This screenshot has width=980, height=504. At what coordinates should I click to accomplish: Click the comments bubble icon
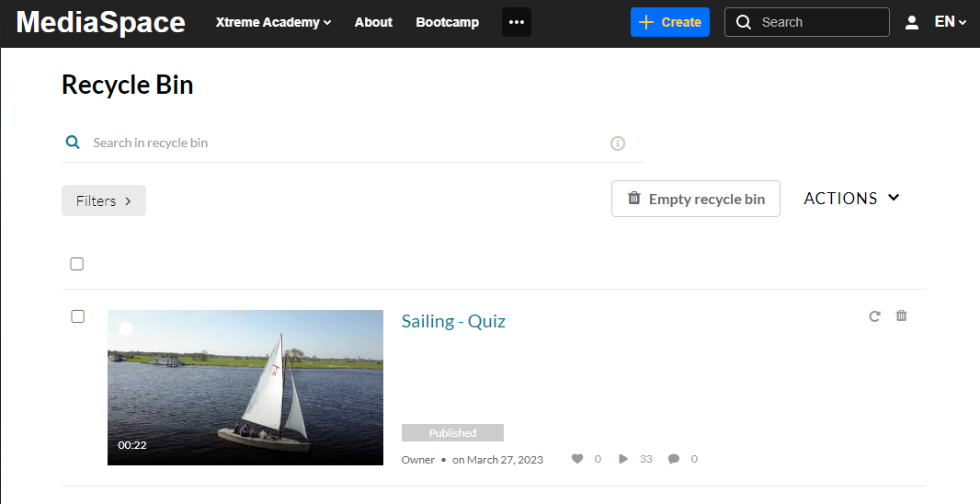[x=674, y=459]
